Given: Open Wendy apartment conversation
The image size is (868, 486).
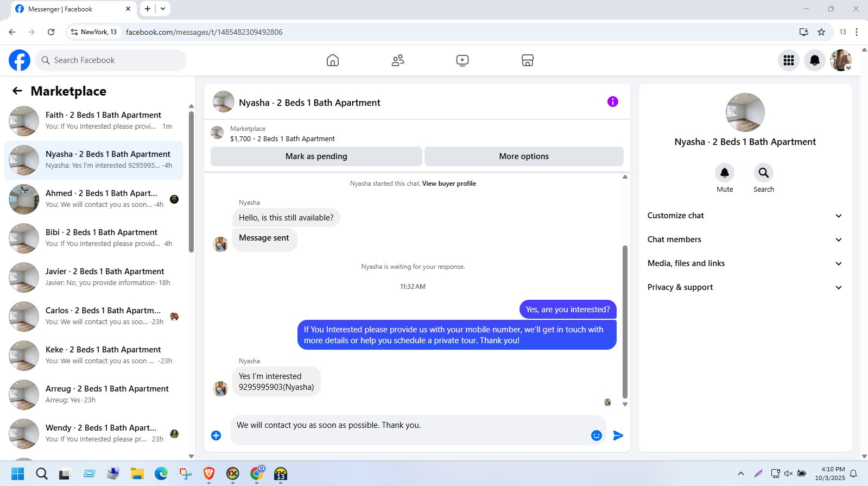Looking at the screenshot, I should pyautogui.click(x=93, y=434).
